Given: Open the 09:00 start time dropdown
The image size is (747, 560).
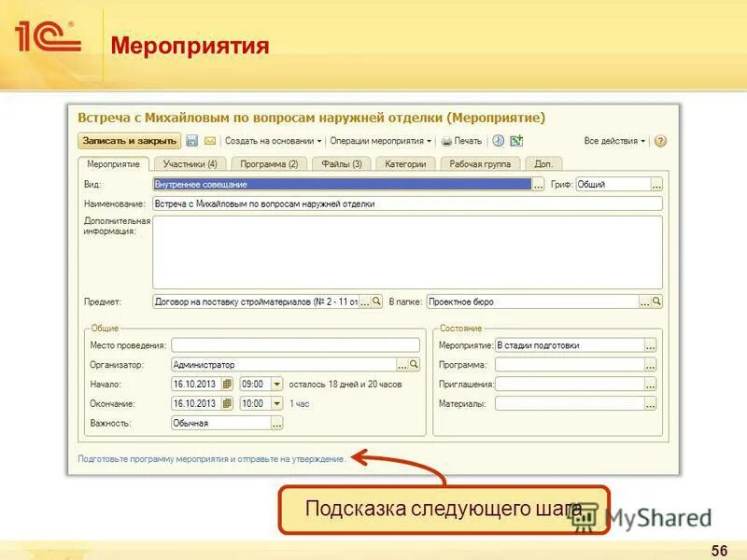Looking at the screenshot, I should click(x=277, y=385).
